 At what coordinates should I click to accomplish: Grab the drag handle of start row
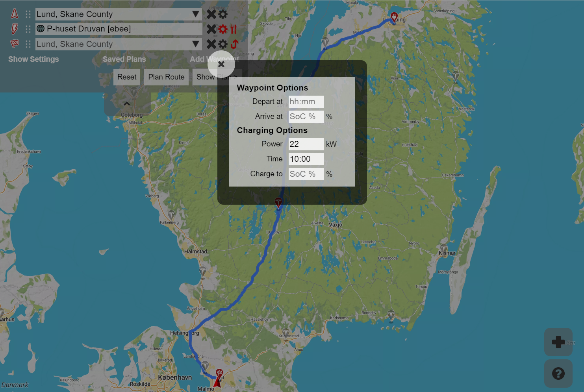pyautogui.click(x=28, y=14)
